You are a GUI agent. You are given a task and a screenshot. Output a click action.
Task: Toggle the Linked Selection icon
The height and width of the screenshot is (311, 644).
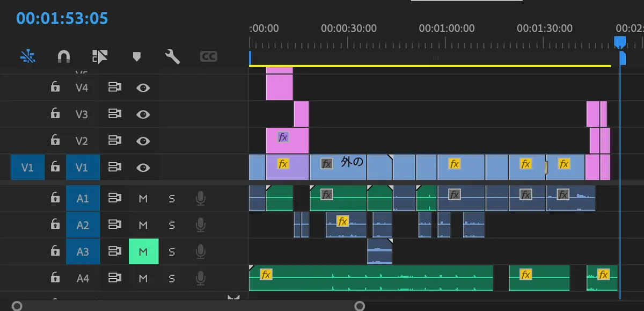pyautogui.click(x=100, y=56)
